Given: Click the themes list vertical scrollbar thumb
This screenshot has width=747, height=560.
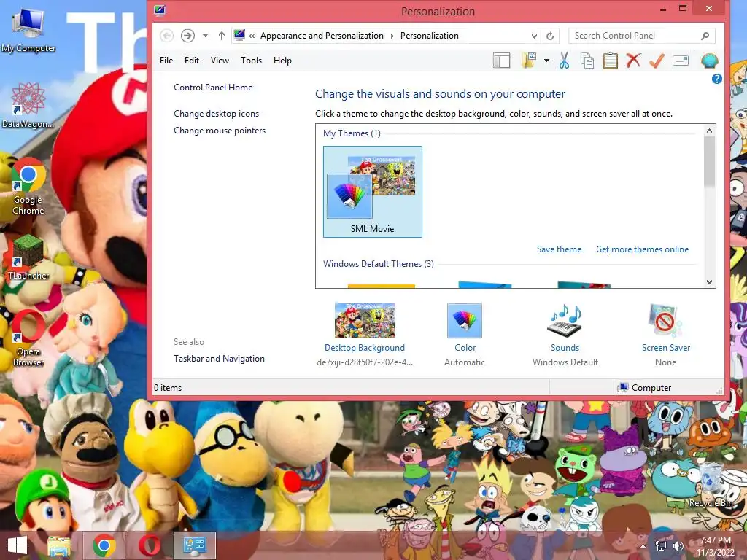Looking at the screenshot, I should coord(709,161).
